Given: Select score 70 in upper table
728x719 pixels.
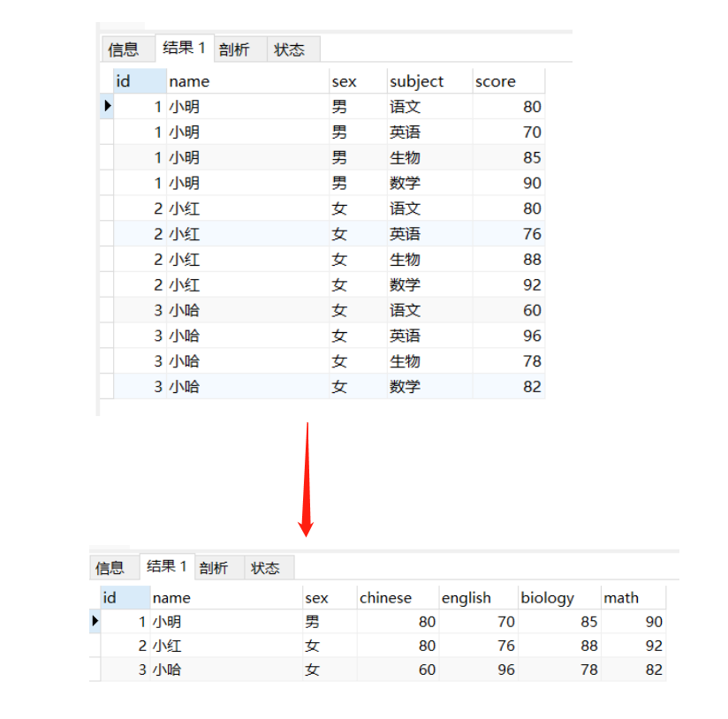Looking at the screenshot, I should pos(508,132).
